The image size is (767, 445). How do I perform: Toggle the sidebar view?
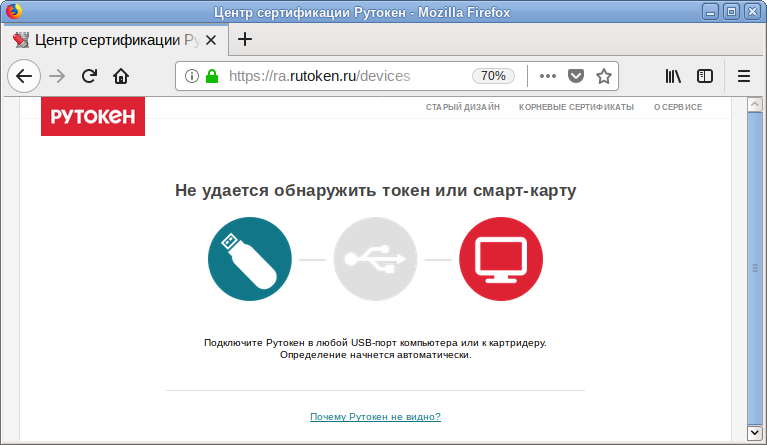705,76
